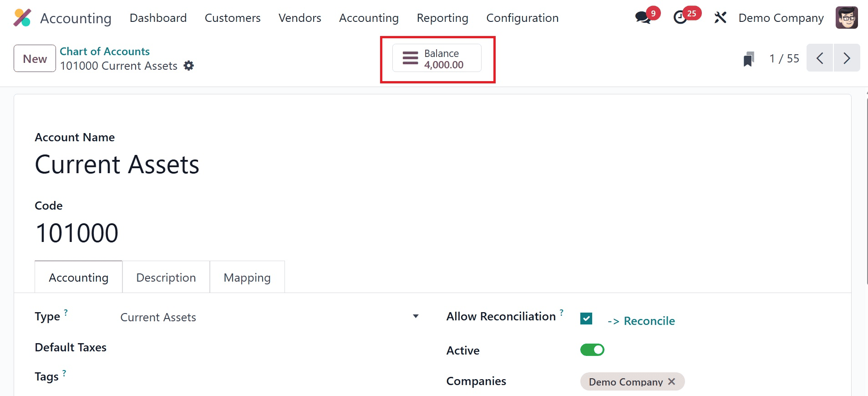Uncheck the Allow Reconciliation checkbox
Image resolution: width=868 pixels, height=396 pixels.
pos(586,319)
